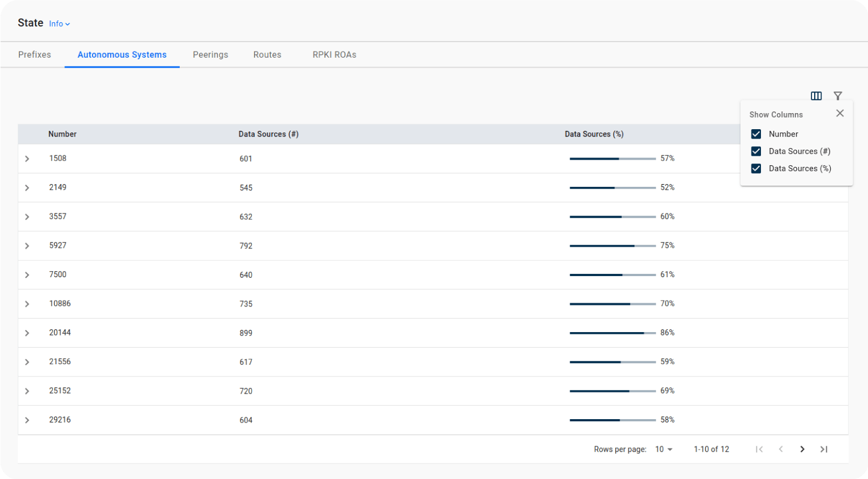Jump to the first page
The height and width of the screenshot is (479, 868).
click(759, 449)
